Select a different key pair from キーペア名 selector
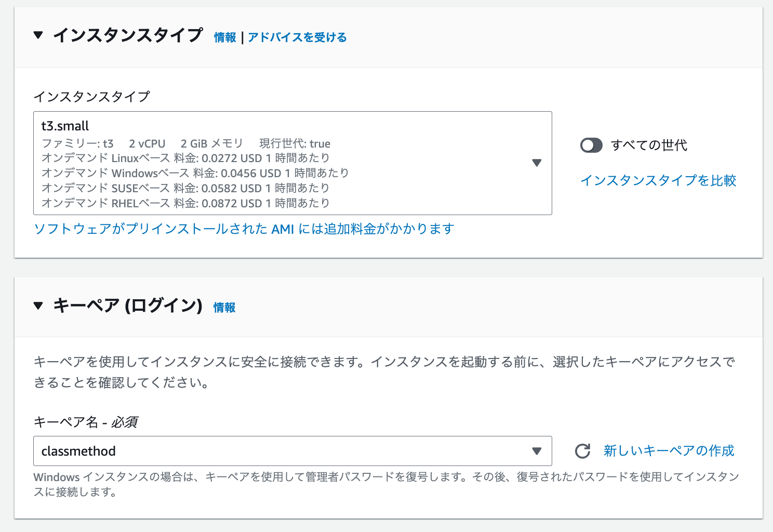Screen dimensions: 773x532 291,451
